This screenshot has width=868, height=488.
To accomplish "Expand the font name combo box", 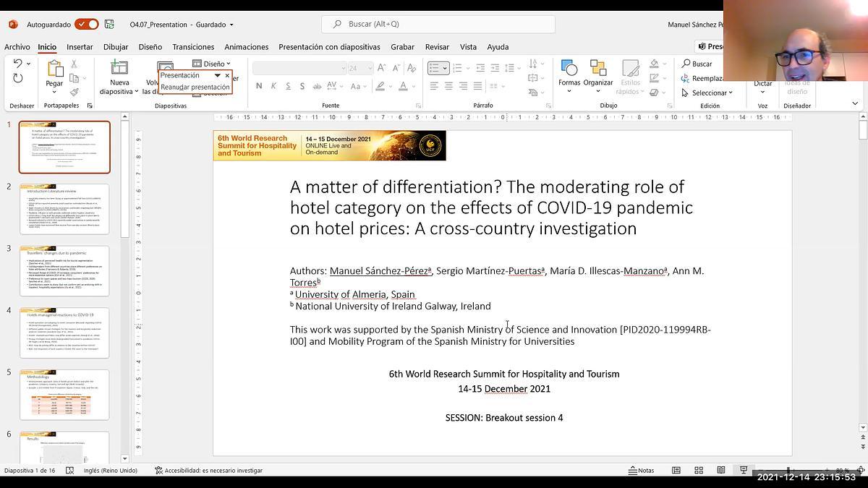I will [x=344, y=68].
